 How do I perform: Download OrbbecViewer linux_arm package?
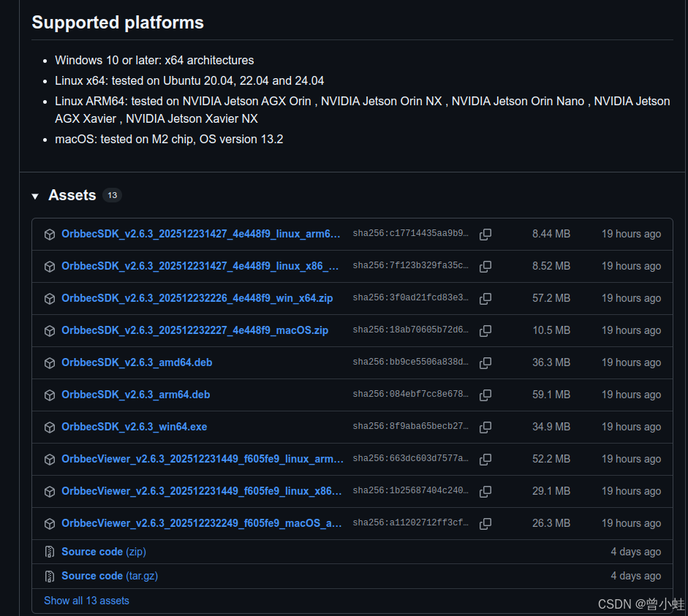(x=203, y=459)
